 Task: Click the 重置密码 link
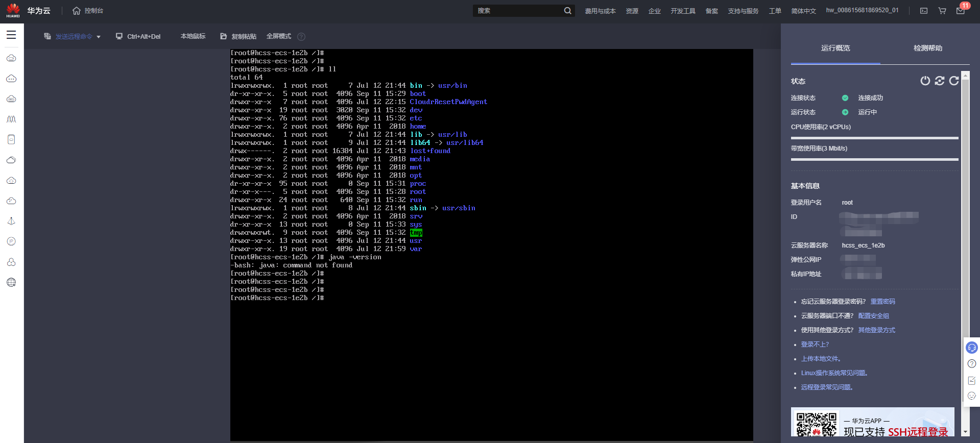(883, 302)
